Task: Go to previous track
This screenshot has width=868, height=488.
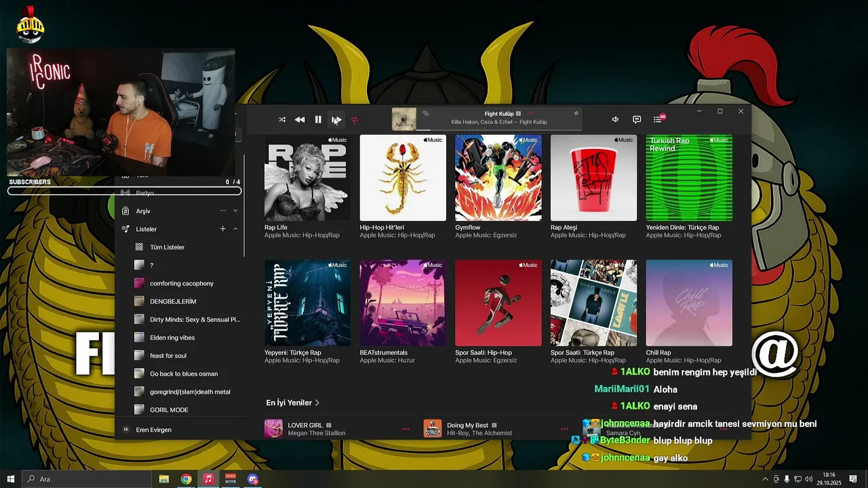Action: point(300,120)
